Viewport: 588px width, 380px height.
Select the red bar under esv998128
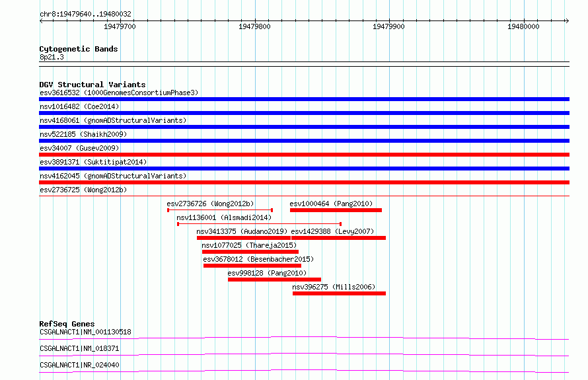[274, 280]
